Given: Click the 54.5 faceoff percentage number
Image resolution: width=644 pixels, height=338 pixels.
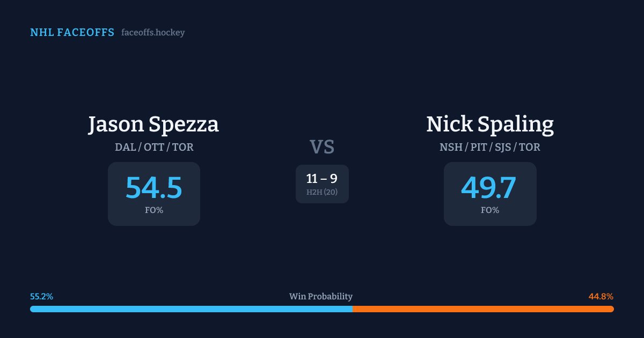Looking at the screenshot, I should point(153,187).
